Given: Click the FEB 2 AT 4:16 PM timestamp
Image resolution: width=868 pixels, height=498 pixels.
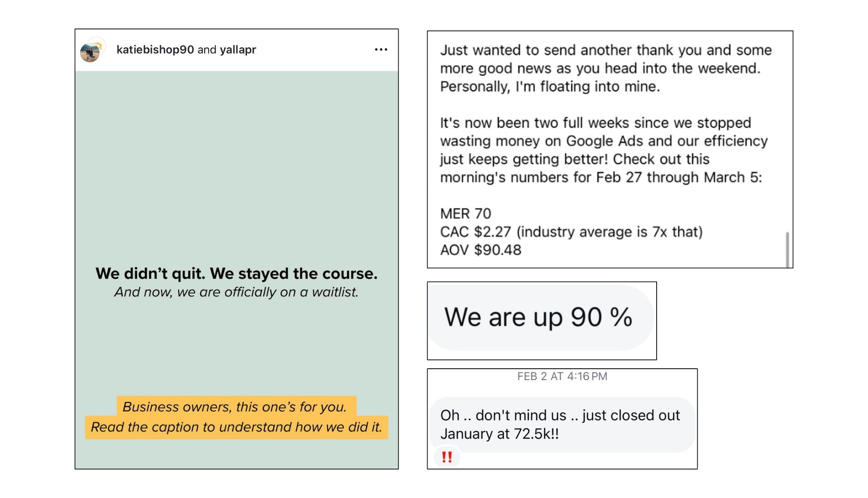Looking at the screenshot, I should coord(562,377).
